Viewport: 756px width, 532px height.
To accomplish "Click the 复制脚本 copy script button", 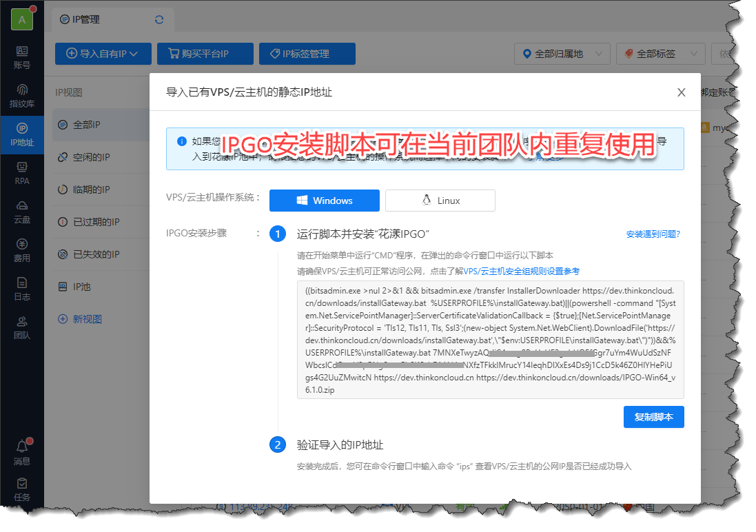I will (653, 417).
